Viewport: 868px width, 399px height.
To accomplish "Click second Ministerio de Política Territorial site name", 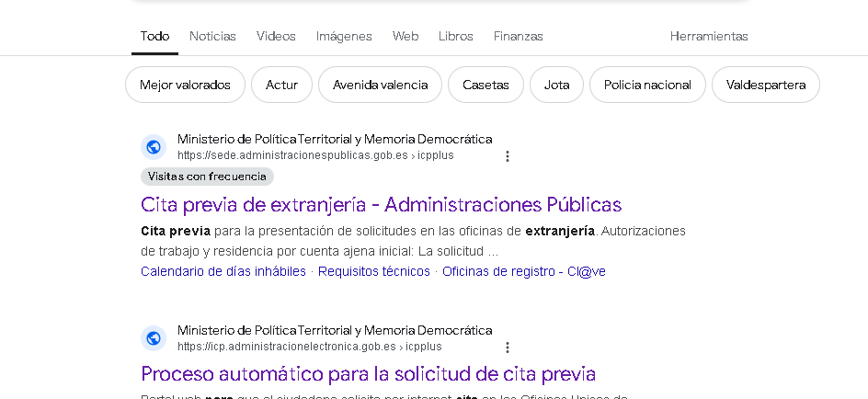I will (335, 330).
